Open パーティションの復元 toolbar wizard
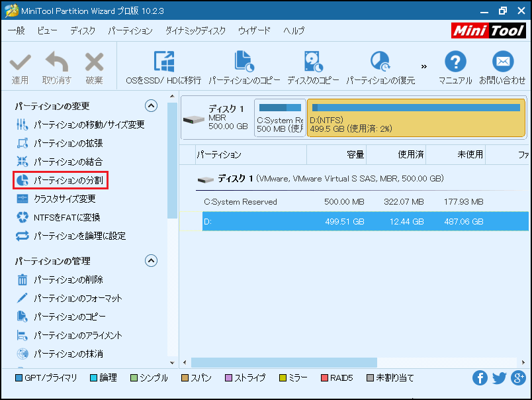Viewport: 532px width, 400px height. coord(380,68)
